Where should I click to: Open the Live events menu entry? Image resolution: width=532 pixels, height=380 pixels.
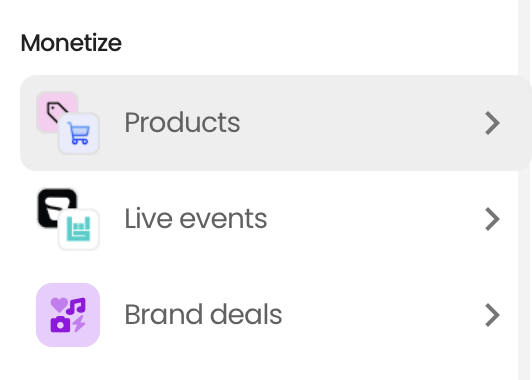coord(196,219)
